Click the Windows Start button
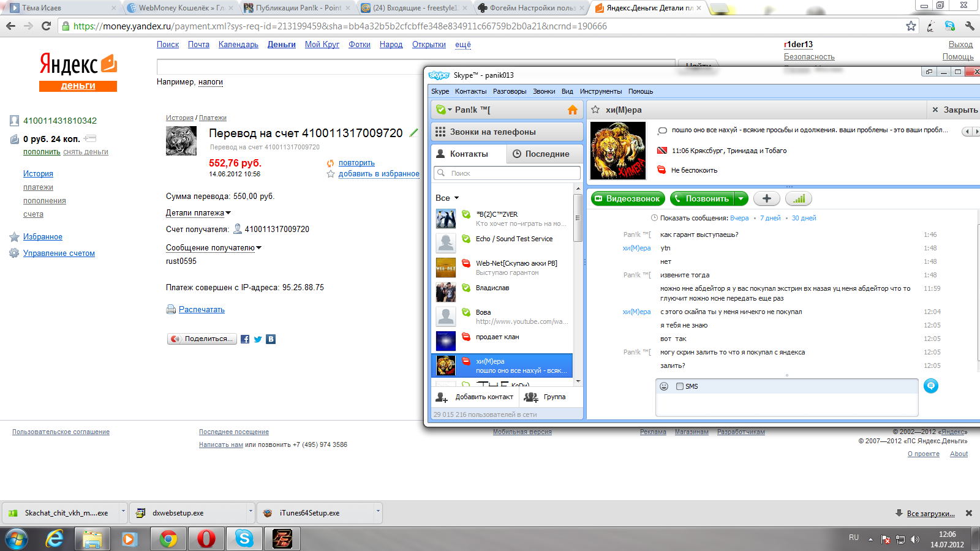Image resolution: width=980 pixels, height=551 pixels. pos(17,539)
